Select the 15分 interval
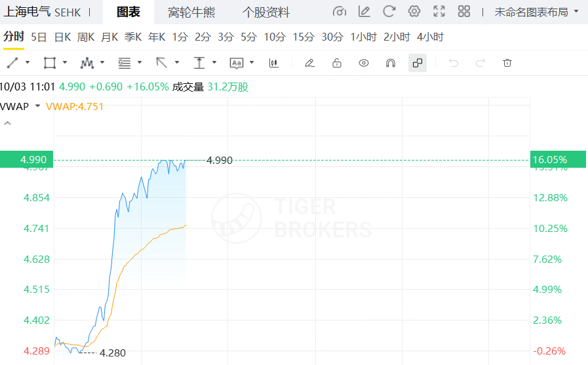This screenshot has height=365, width=588. [304, 37]
